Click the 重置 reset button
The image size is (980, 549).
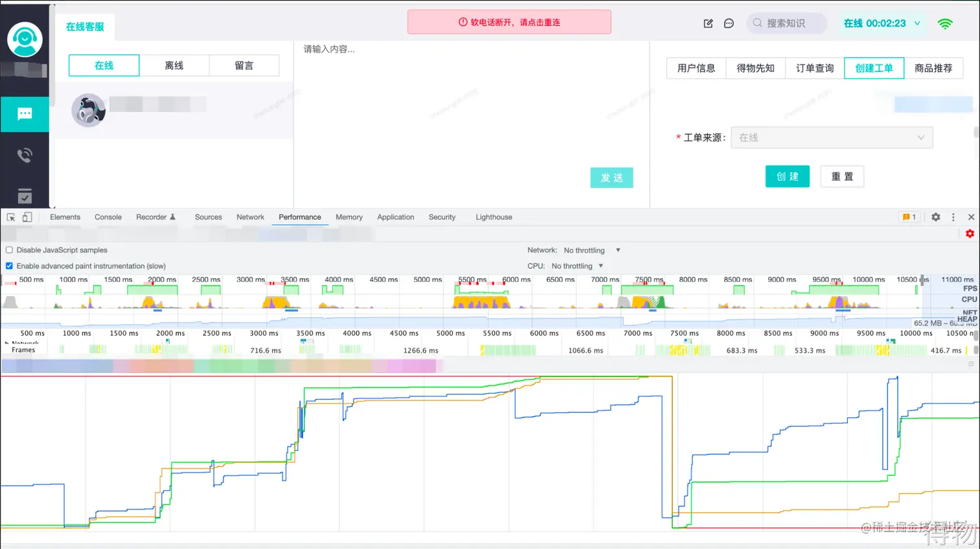pos(842,176)
